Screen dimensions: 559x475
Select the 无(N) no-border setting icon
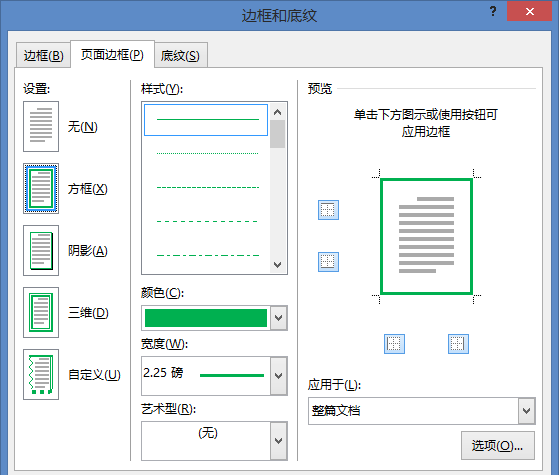(x=41, y=127)
